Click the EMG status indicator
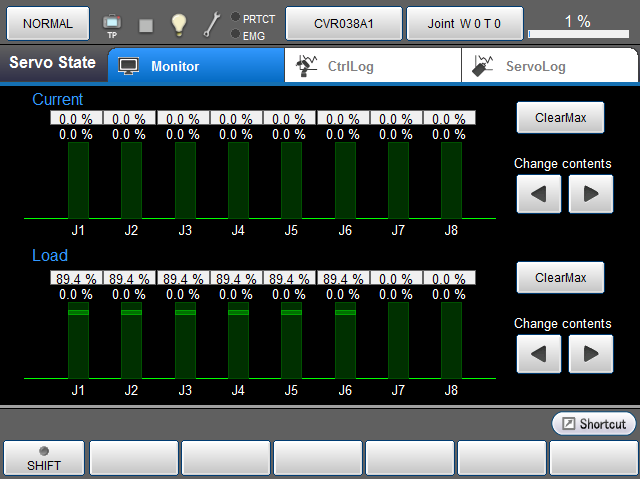The image size is (640, 479). click(247, 34)
